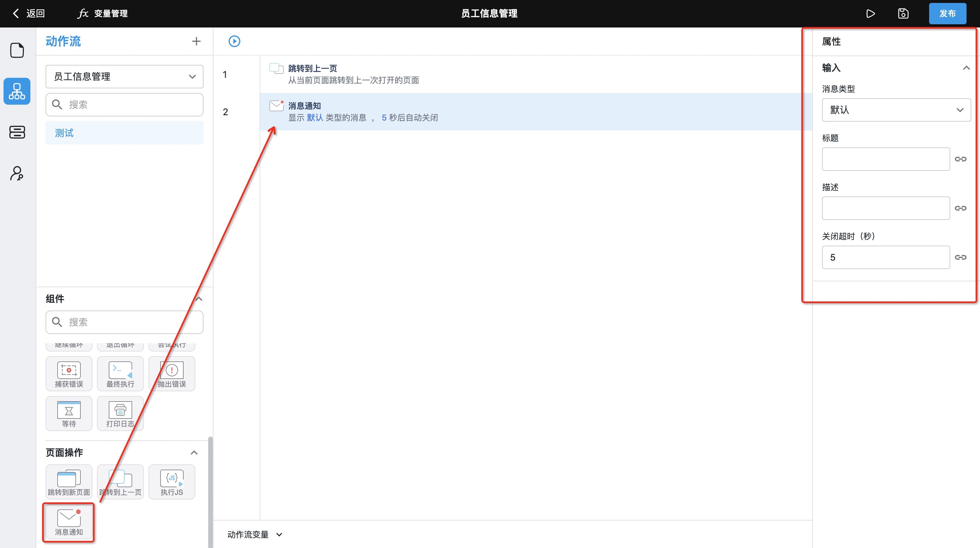Open the data model sidebar icon
Viewport: 980px width, 548px height.
point(17,132)
